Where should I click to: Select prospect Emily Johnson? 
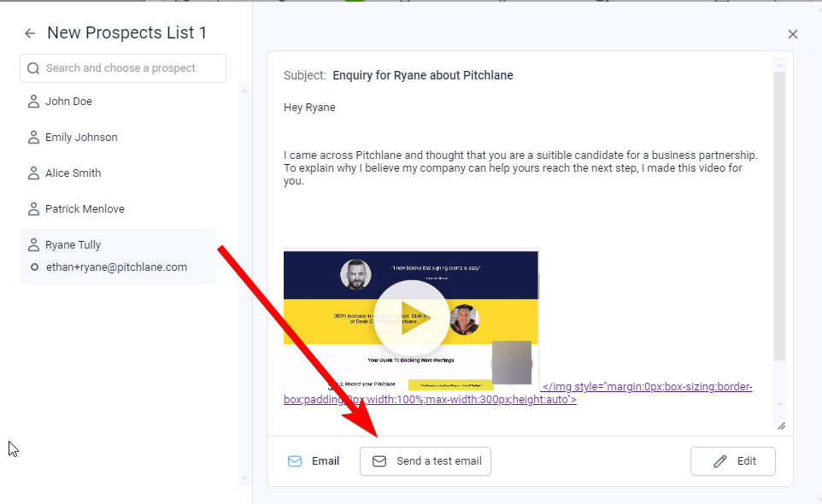[81, 138]
